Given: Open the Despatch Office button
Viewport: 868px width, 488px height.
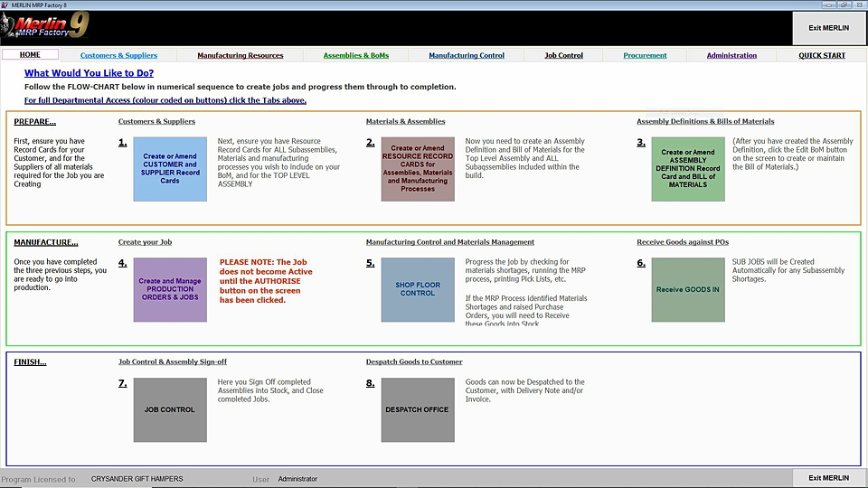Looking at the screenshot, I should pos(418,409).
